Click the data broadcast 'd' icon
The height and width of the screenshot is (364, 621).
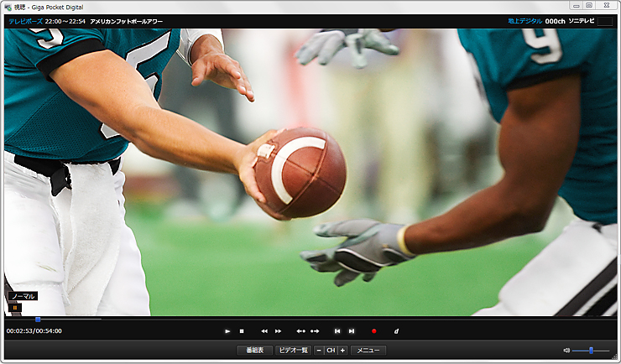click(x=396, y=331)
